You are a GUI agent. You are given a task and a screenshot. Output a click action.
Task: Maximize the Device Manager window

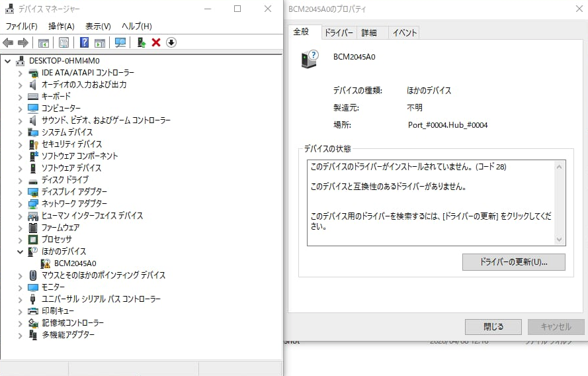[x=237, y=9]
